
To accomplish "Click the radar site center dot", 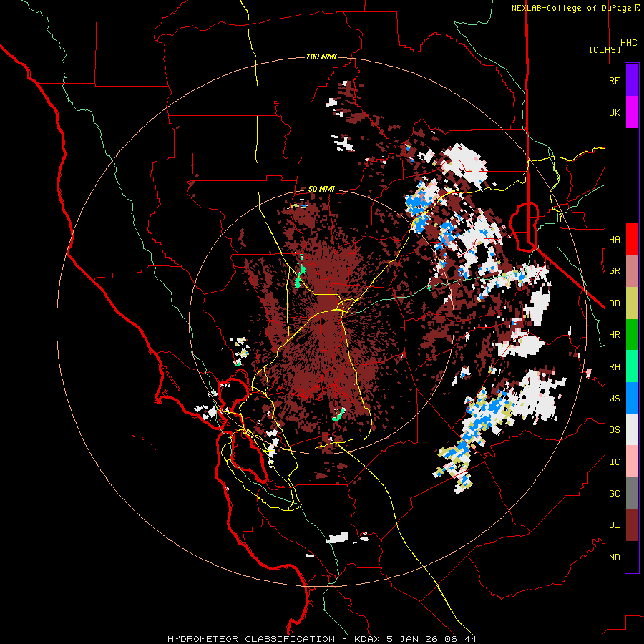I will tap(323, 321).
